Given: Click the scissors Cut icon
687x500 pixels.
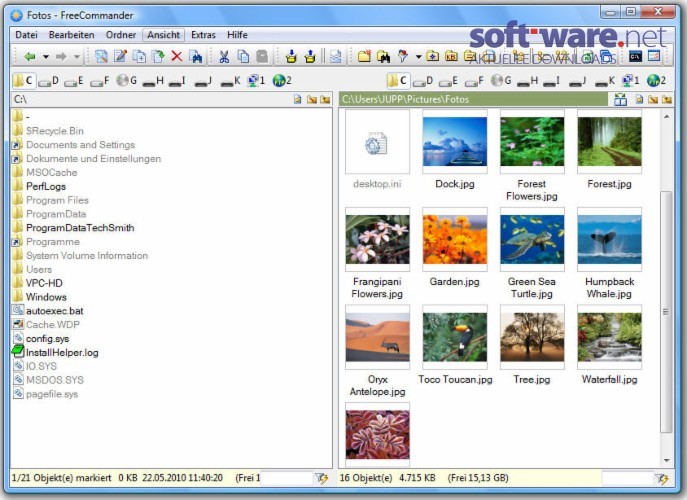Looking at the screenshot, I should coord(224,56).
